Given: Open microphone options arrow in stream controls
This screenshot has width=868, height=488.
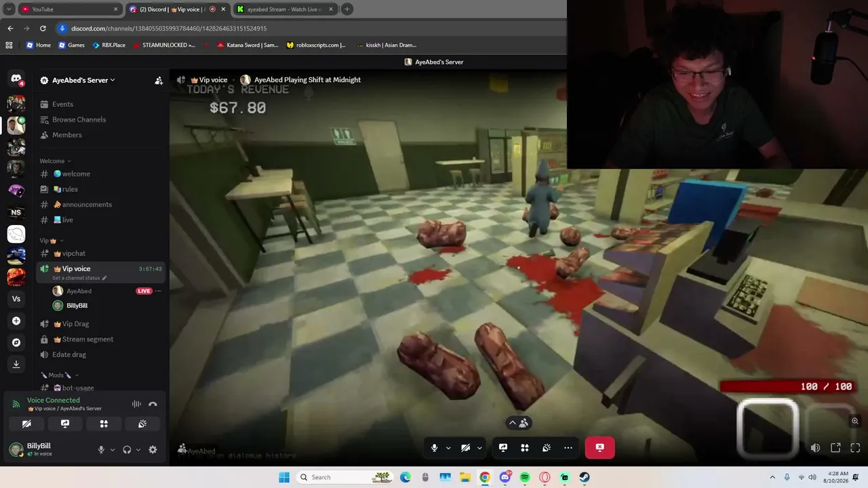Looking at the screenshot, I should [448, 447].
